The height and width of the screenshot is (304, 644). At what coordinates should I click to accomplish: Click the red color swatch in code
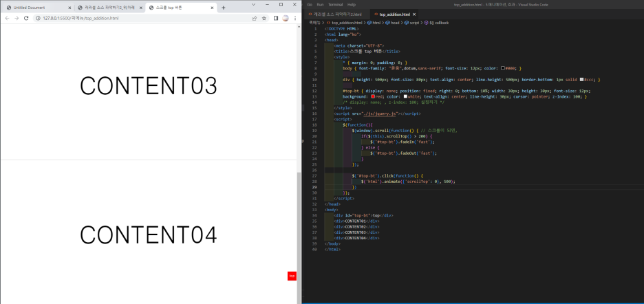373,96
